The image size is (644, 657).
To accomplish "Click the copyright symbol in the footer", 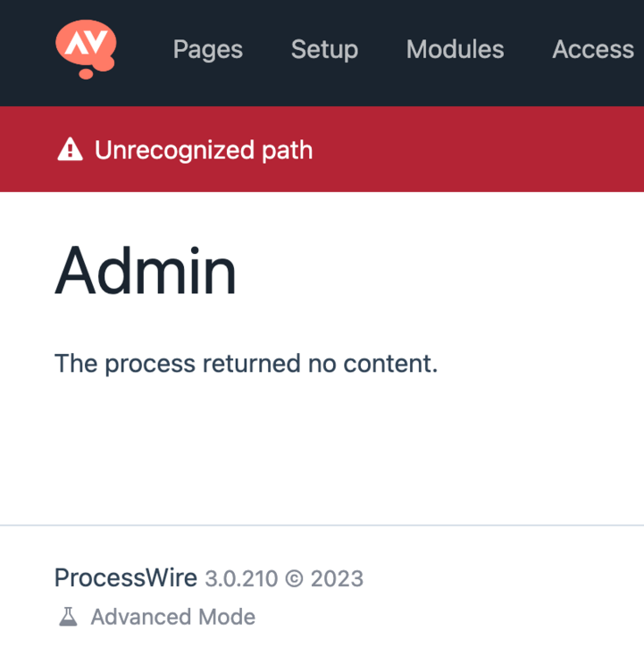I will coord(294,579).
